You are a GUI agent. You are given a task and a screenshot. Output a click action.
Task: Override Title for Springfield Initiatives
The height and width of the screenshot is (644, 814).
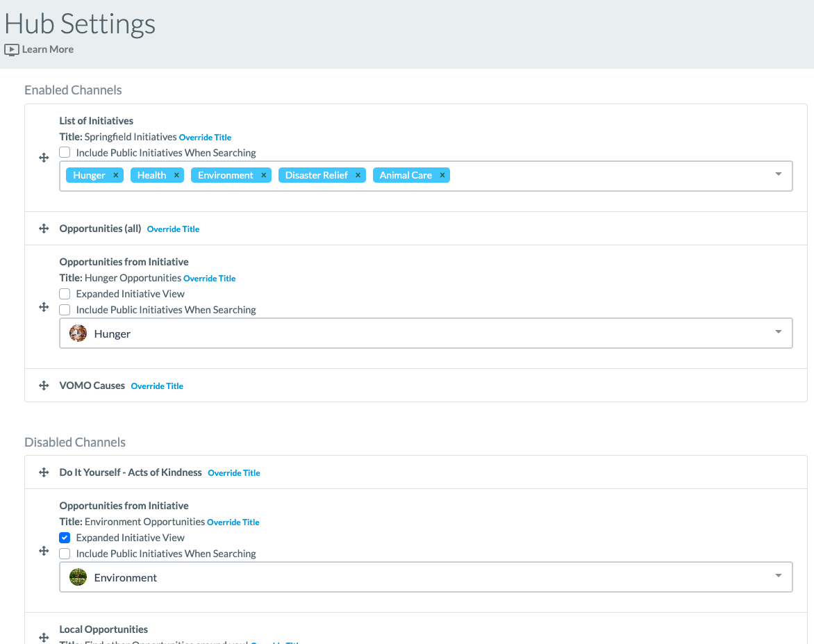pos(205,138)
